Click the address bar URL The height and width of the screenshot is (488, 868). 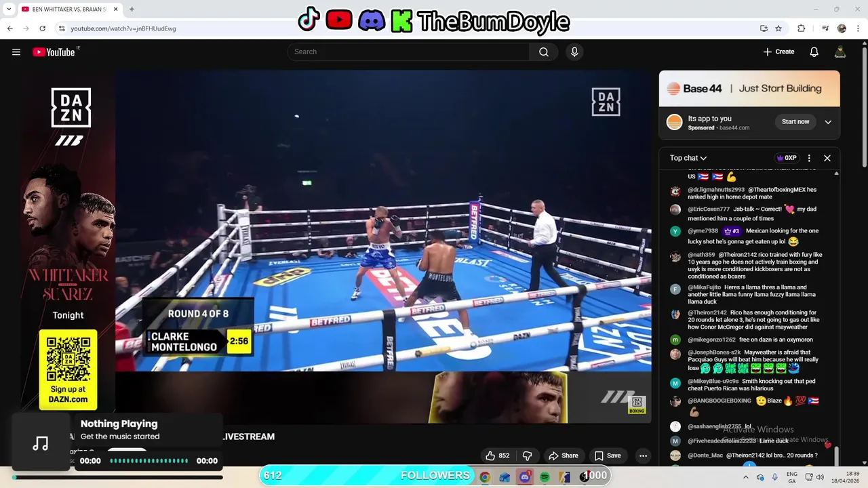tap(123, 28)
